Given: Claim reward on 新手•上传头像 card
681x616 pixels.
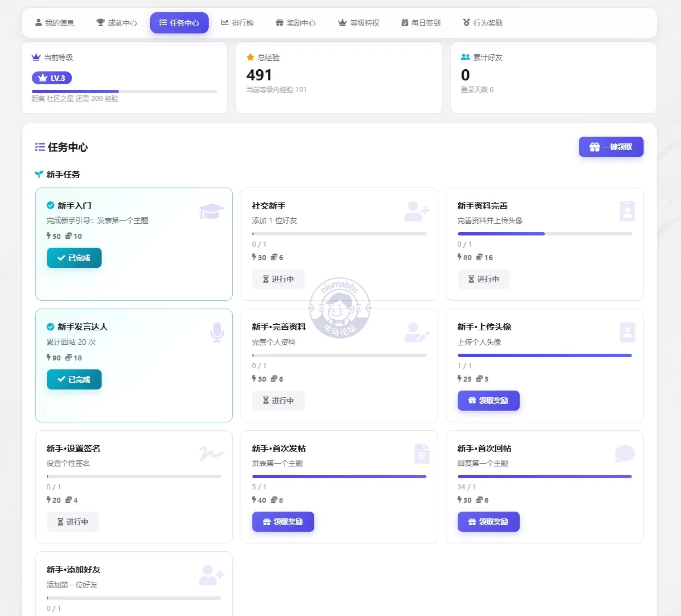Looking at the screenshot, I should pos(488,401).
